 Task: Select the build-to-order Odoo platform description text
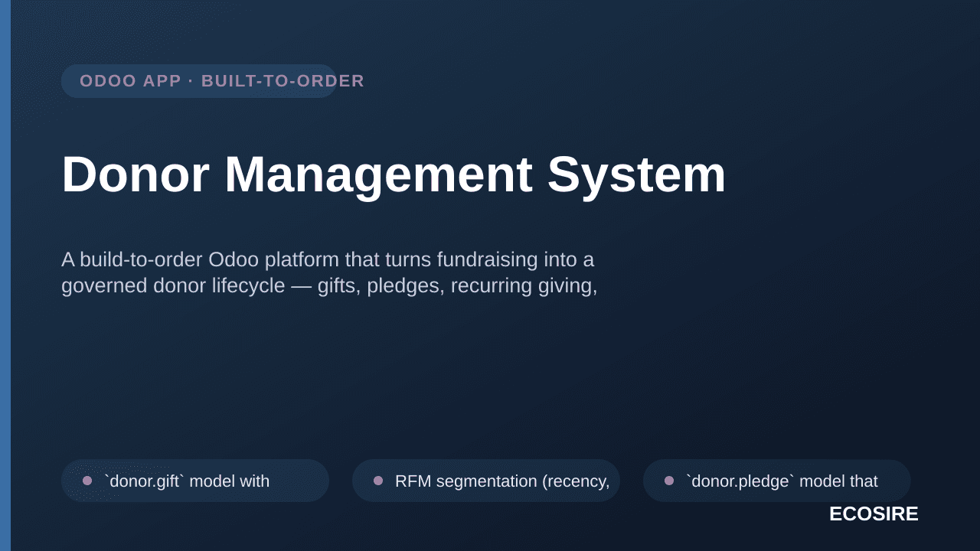329,272
